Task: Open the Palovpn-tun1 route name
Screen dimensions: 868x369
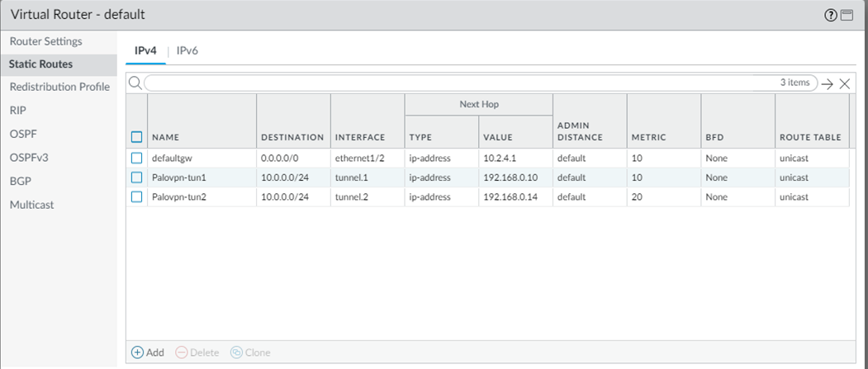Action: 179,177
